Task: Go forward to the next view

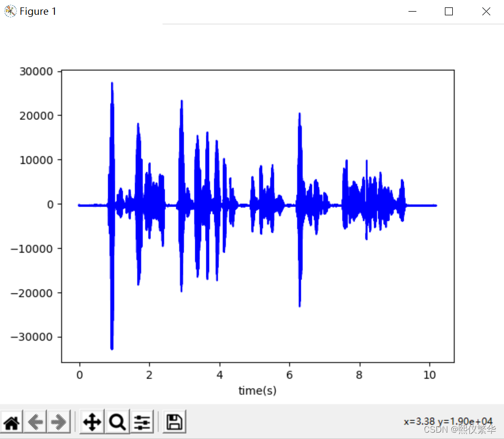Action: point(59,422)
